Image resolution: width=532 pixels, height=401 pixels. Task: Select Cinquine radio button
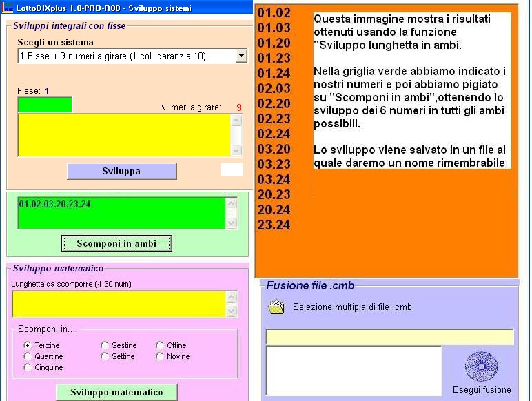28,367
